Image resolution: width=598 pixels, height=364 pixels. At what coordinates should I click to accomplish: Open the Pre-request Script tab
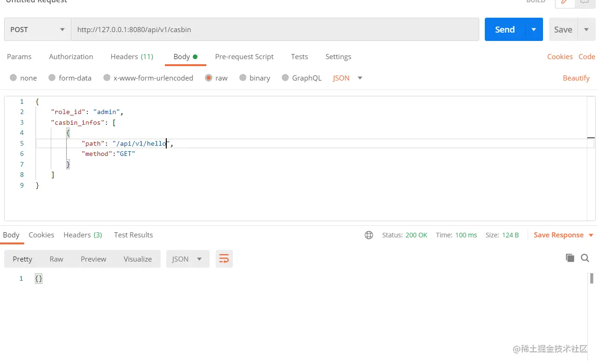[x=244, y=56]
